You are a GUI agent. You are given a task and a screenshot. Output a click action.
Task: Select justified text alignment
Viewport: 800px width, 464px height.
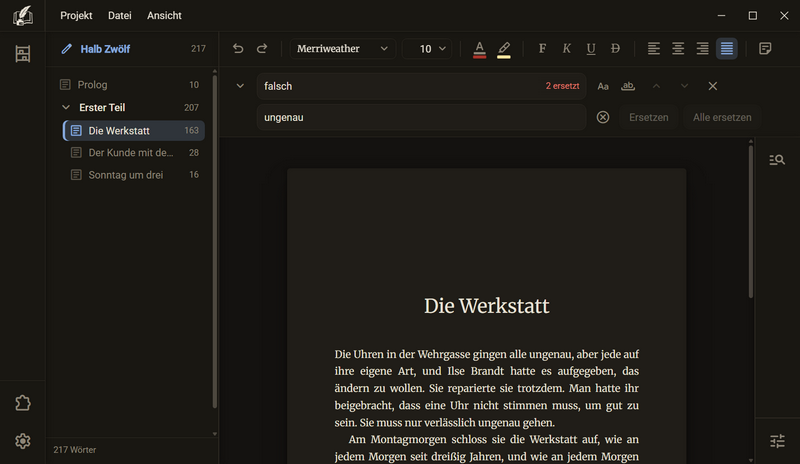727,48
